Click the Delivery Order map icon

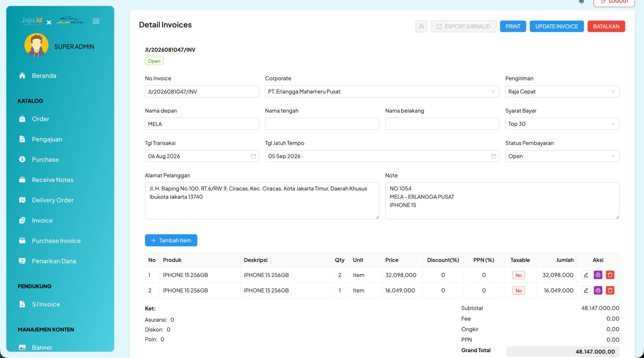(x=22, y=200)
